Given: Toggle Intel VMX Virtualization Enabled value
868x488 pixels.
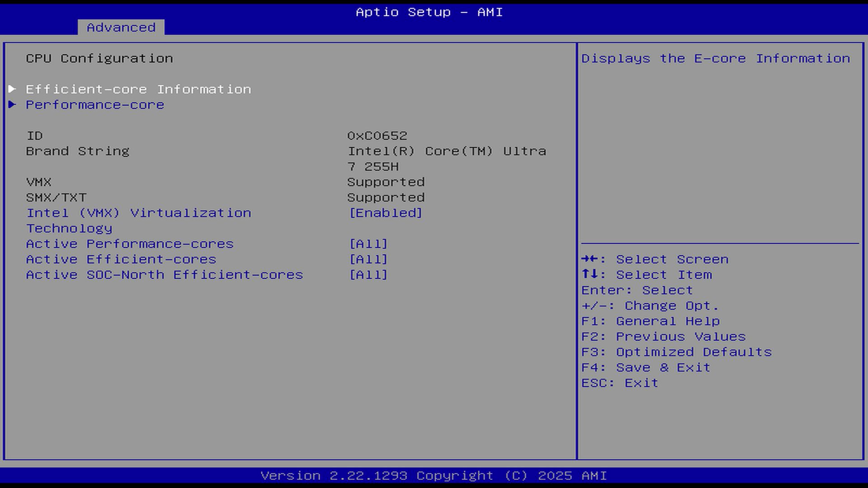Looking at the screenshot, I should click(386, 213).
